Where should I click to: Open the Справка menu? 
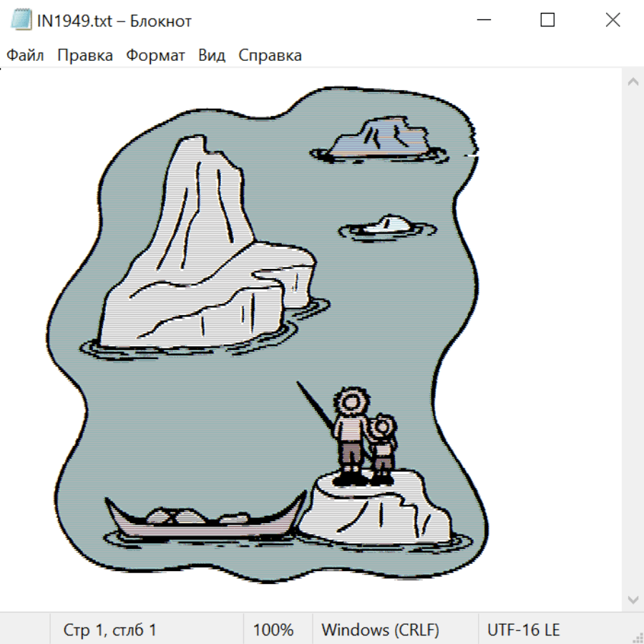pyautogui.click(x=270, y=56)
